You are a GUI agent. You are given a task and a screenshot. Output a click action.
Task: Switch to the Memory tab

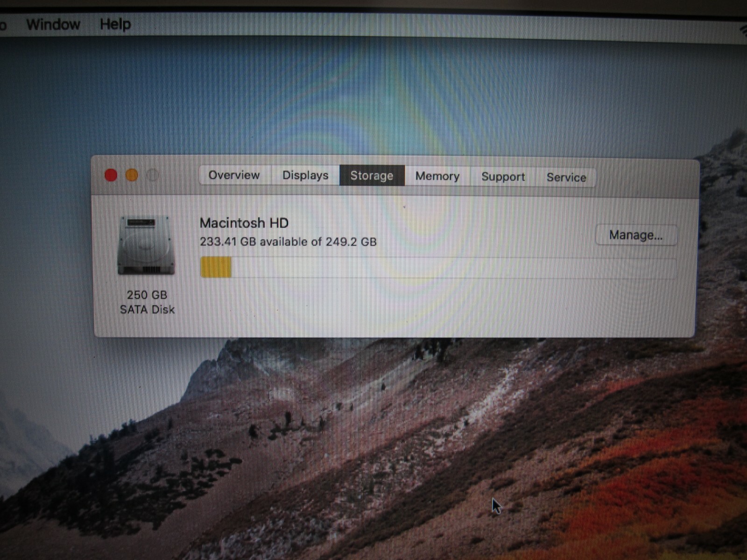click(437, 176)
